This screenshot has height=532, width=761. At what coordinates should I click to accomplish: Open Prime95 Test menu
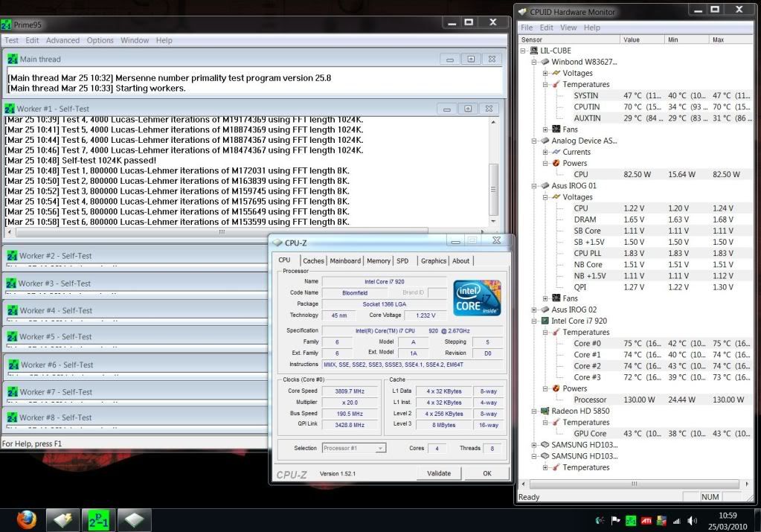pos(11,40)
